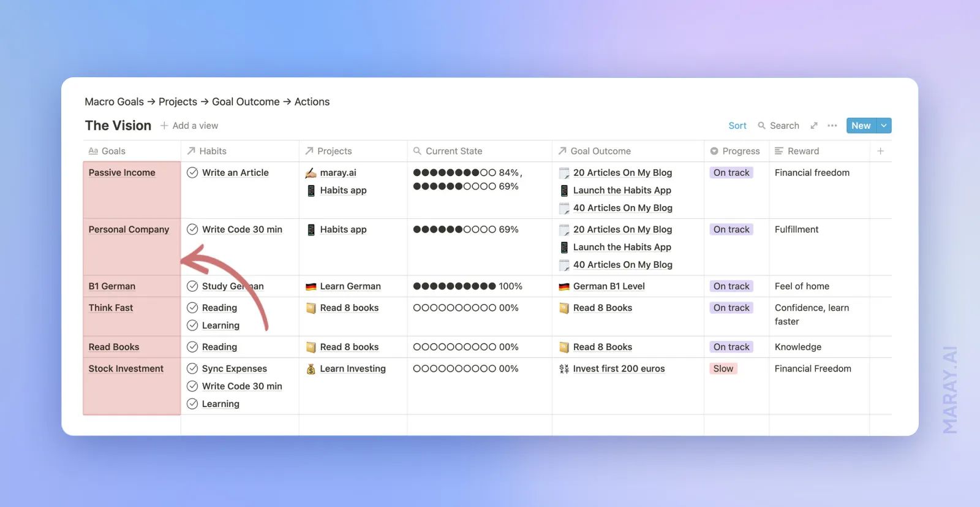Open the Current State column header menu
The width and height of the screenshot is (980, 507).
[x=480, y=151]
